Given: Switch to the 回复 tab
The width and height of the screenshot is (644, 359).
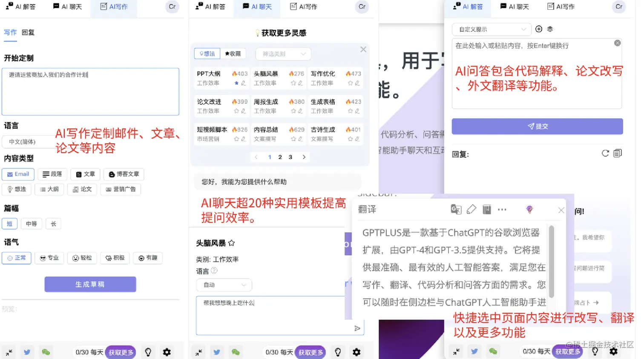Looking at the screenshot, I should point(28,32).
